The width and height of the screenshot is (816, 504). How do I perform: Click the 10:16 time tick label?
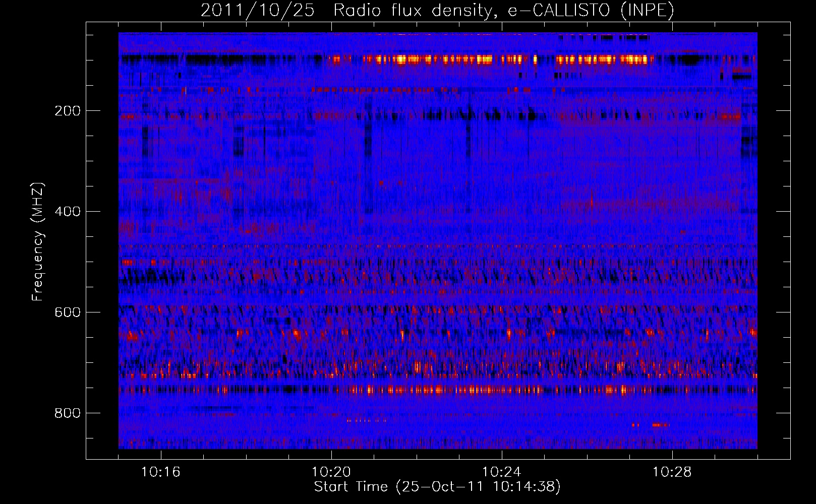pos(161,472)
